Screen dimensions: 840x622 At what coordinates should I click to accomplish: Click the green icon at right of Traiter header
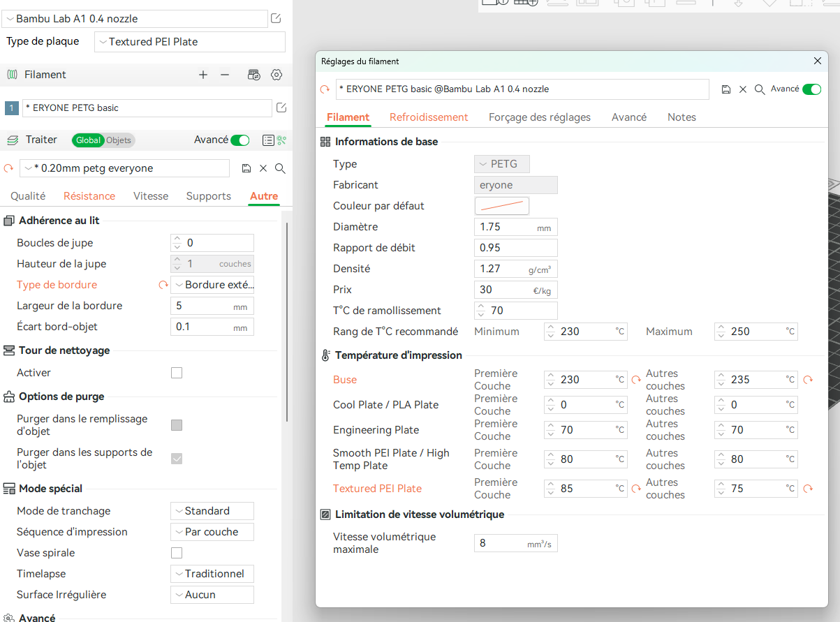point(282,140)
